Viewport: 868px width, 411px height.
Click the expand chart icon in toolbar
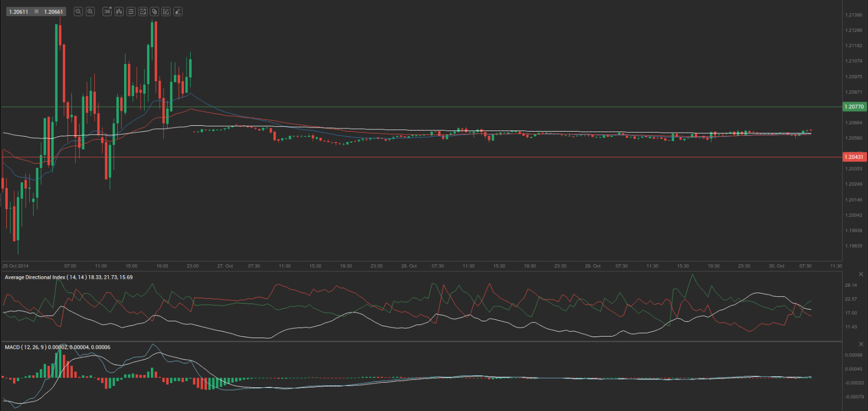coord(142,12)
